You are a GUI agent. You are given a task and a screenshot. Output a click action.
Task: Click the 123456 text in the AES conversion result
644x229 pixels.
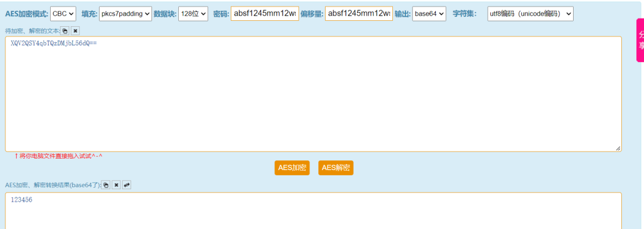21,200
